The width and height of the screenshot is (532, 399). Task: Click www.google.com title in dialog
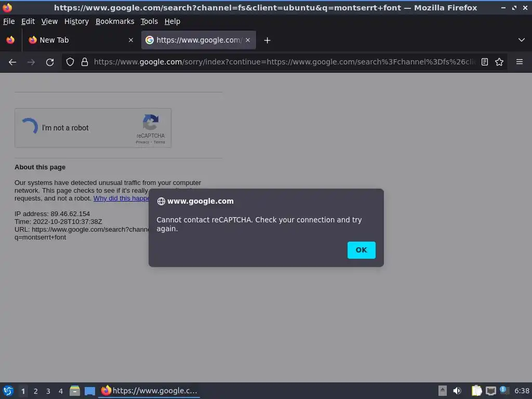point(200,201)
